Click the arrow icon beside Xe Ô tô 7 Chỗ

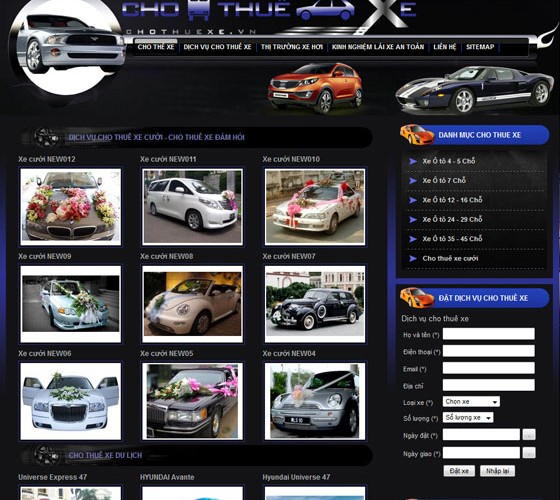[413, 181]
